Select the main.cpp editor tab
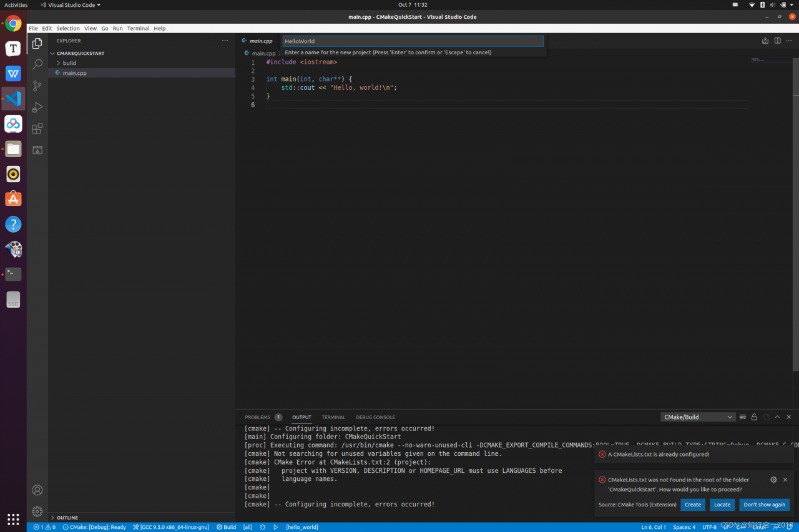Screen dimensions: 799x532 coord(258,41)
